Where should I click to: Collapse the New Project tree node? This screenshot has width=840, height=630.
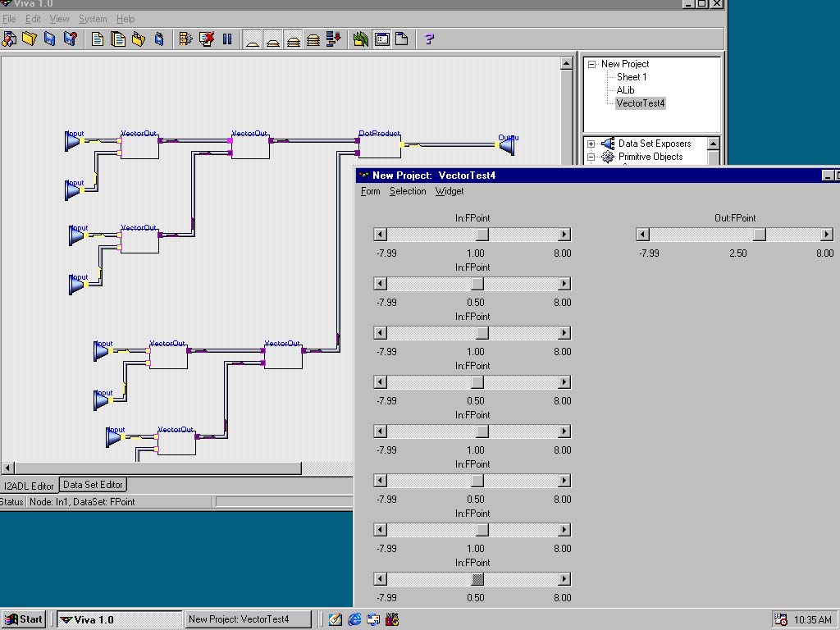click(591, 64)
